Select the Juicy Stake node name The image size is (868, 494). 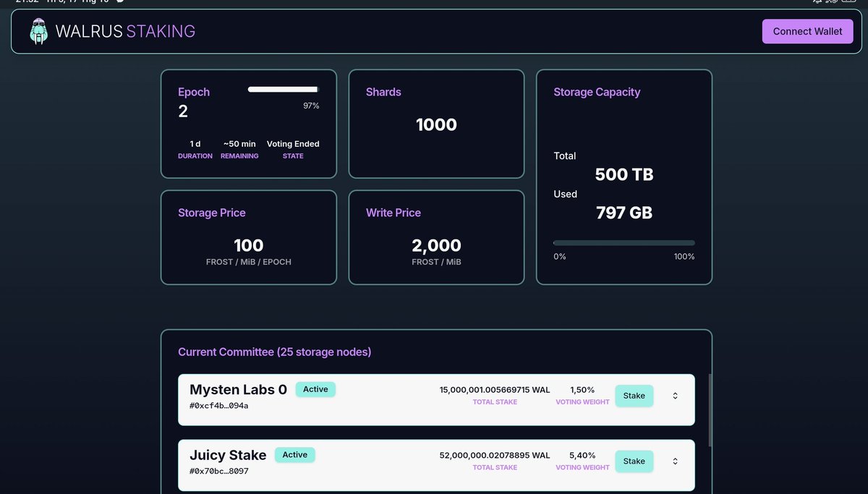coord(228,455)
